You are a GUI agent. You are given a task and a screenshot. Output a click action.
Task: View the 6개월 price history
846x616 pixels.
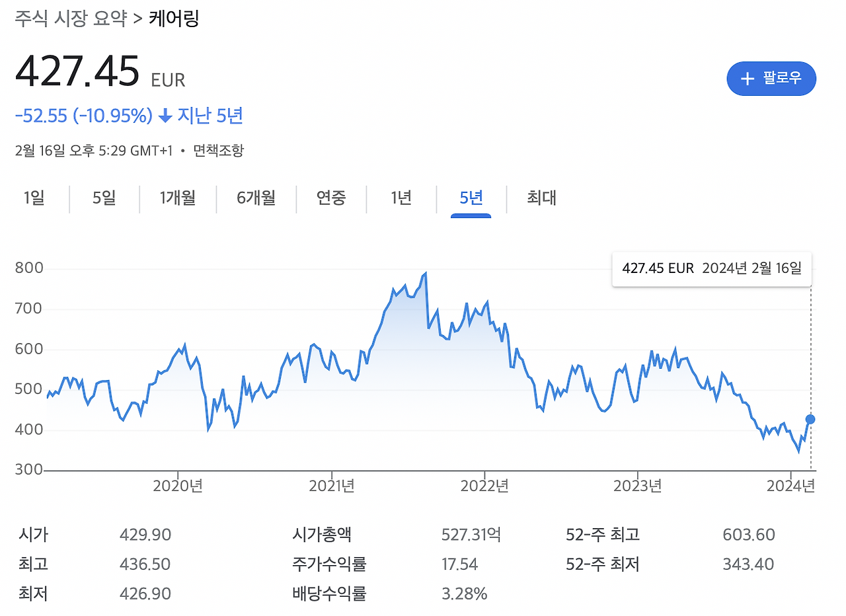pyautogui.click(x=255, y=198)
